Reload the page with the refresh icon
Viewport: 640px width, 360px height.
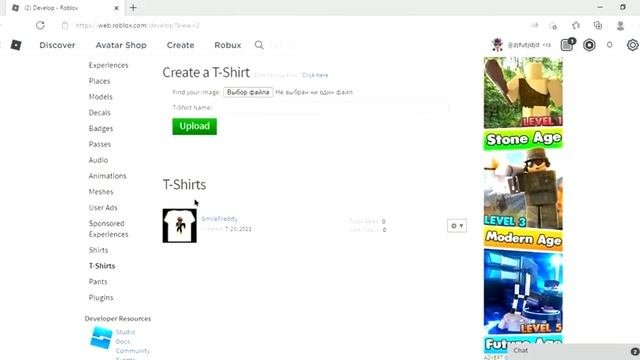coord(40,25)
